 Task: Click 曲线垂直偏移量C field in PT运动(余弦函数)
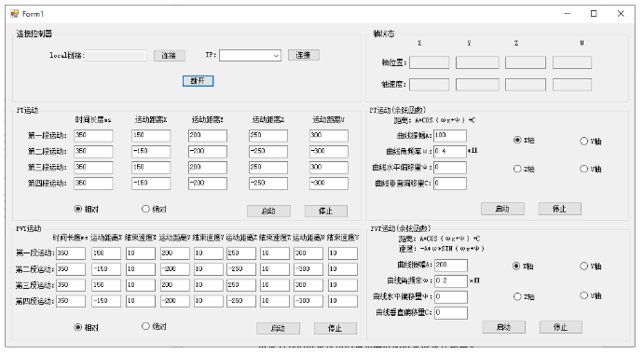point(450,184)
